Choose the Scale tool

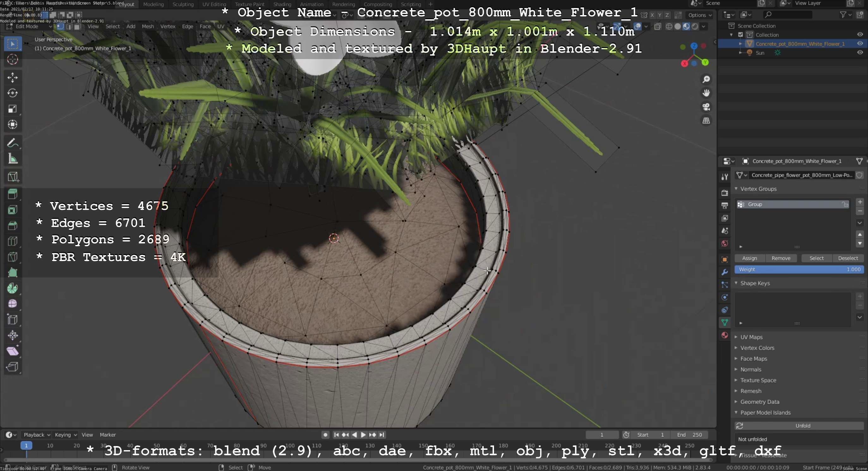pyautogui.click(x=12, y=109)
